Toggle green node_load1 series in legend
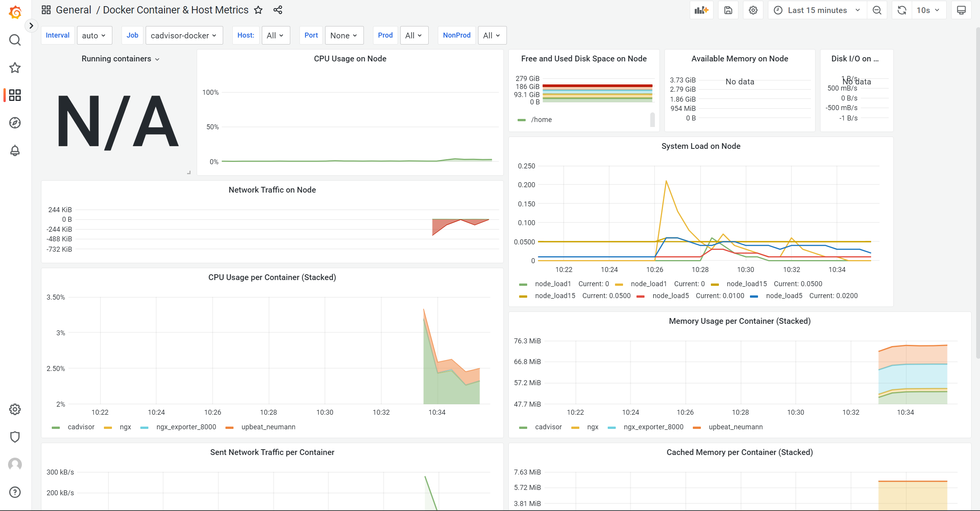Screen dimensions: 980x511 click(x=553, y=284)
